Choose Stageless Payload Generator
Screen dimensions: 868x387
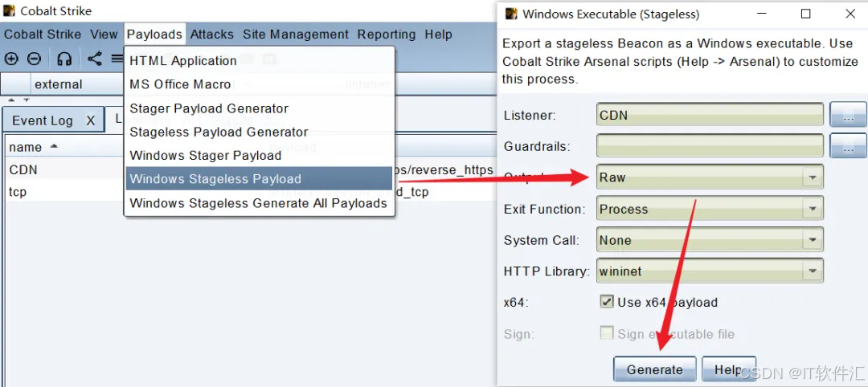(x=260, y=132)
